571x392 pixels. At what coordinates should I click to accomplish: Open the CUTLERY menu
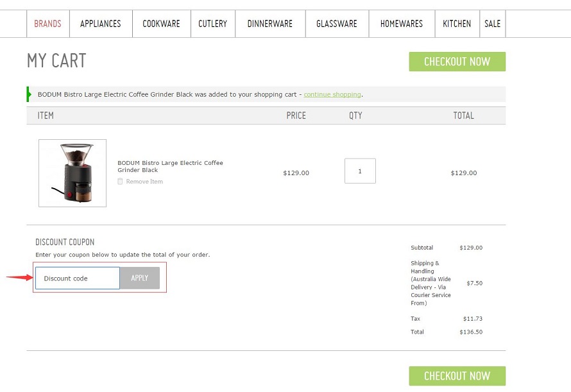[x=212, y=24]
